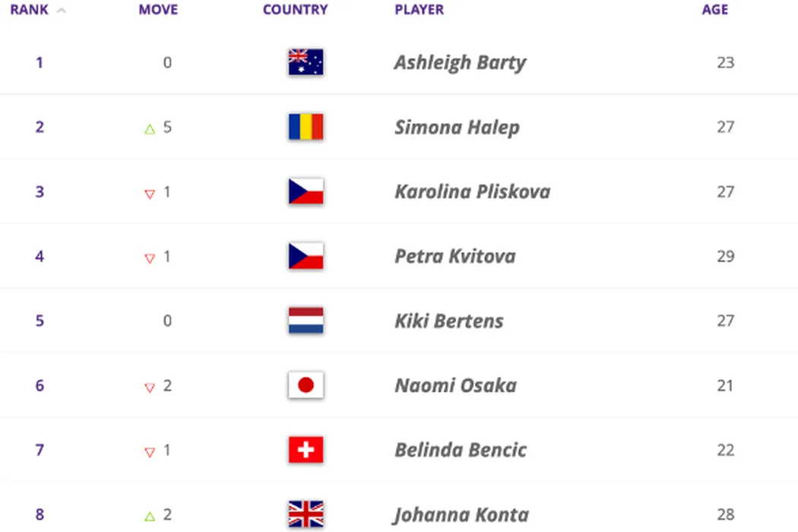Click the green up arrow beside Simona Halep
798x532 pixels.
point(150,128)
